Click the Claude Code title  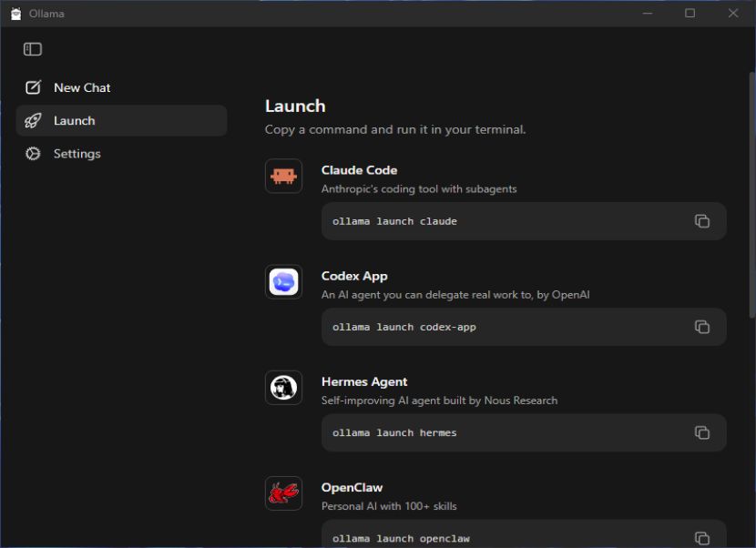[x=359, y=170]
